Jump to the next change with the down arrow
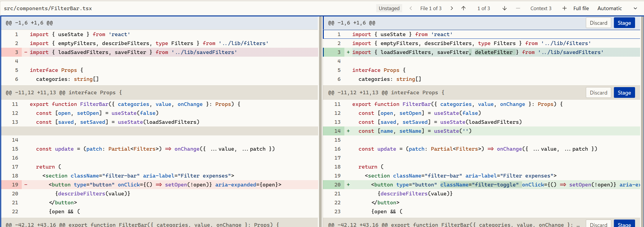Image resolution: width=644 pixels, height=227 pixels. [x=504, y=8]
